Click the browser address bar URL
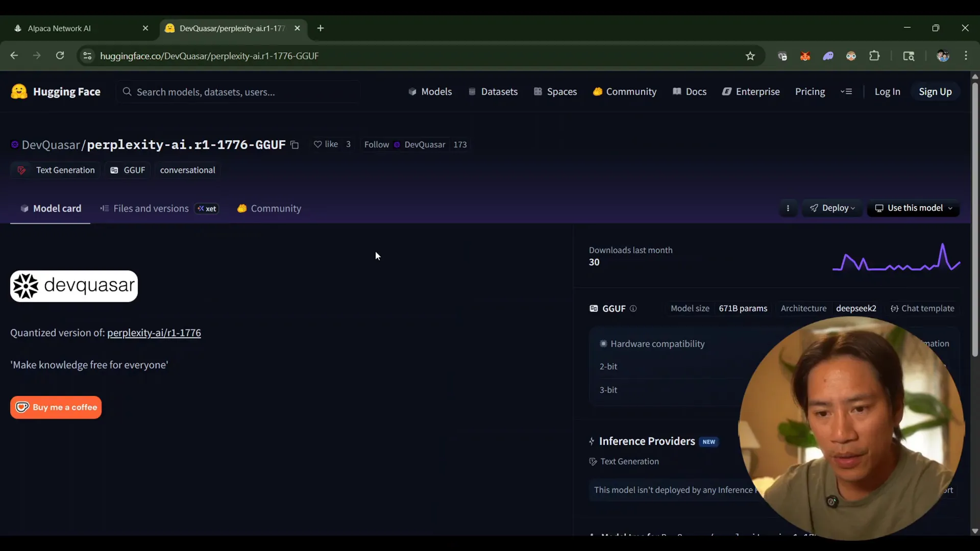This screenshot has height=551, width=980. 209,56
